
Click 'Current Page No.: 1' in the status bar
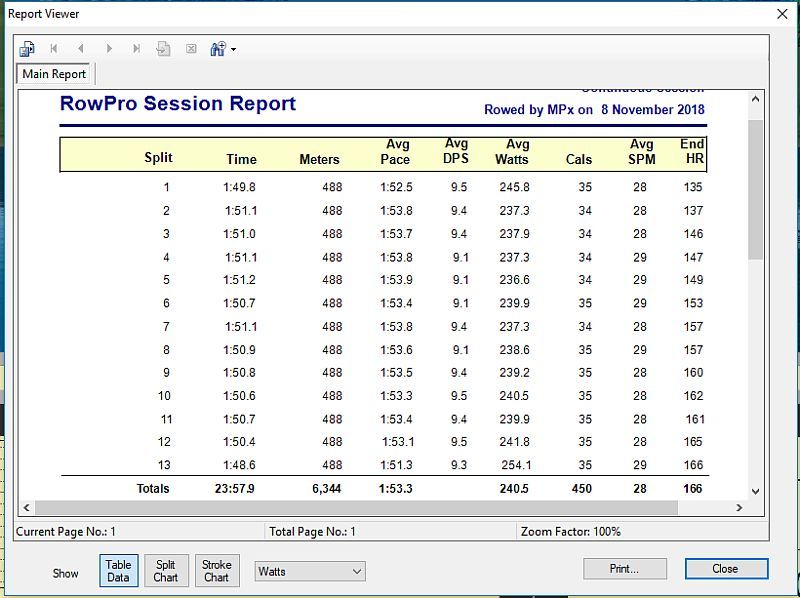66,532
